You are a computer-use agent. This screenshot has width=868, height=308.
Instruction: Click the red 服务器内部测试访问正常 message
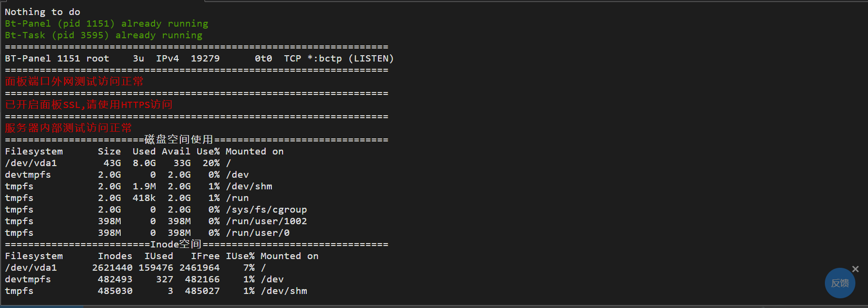pos(68,128)
